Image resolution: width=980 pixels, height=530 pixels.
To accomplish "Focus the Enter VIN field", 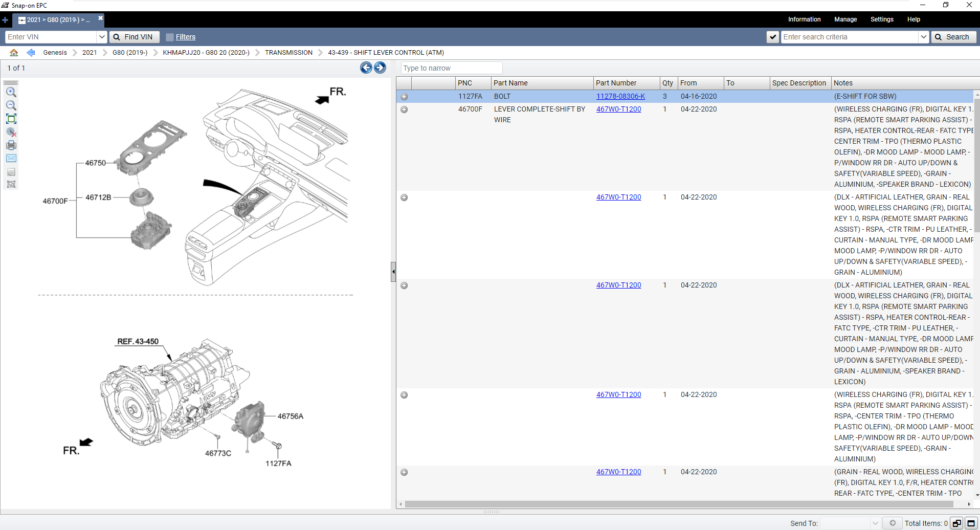I will pos(51,37).
